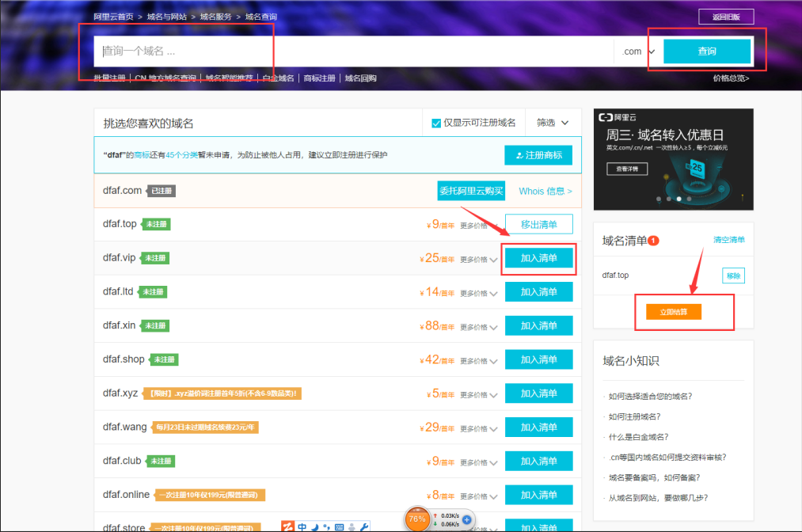Viewport: 802px width, 532px height.
Task: Add dfaf.xyz to the list
Action: click(x=538, y=393)
